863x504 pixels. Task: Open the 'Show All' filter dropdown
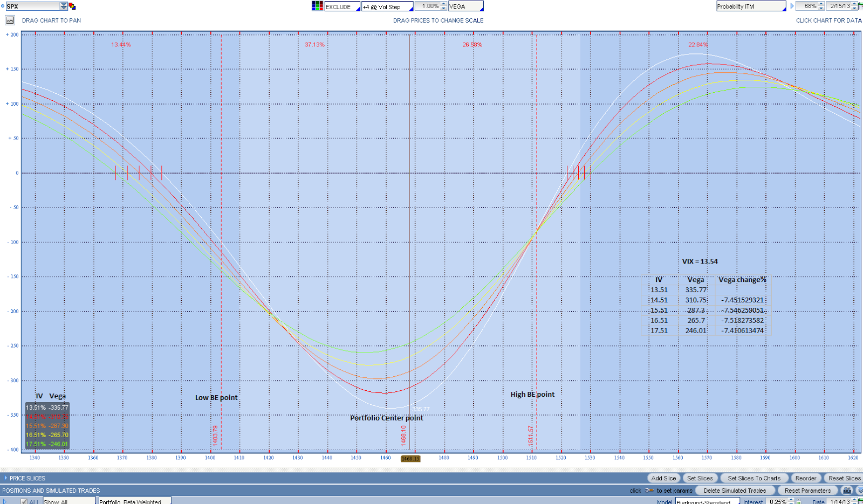69,501
